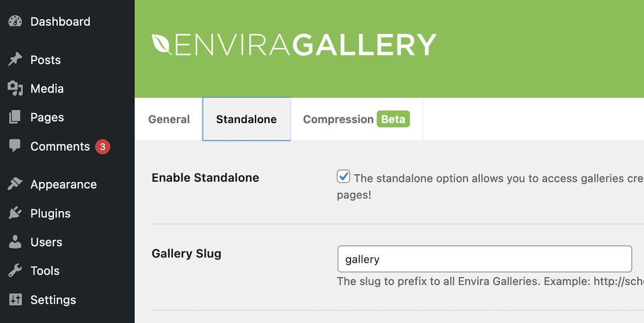Screen dimensions: 644x323
Task: Uncheck the Enable Standalone checkbox
Action: pos(343,176)
